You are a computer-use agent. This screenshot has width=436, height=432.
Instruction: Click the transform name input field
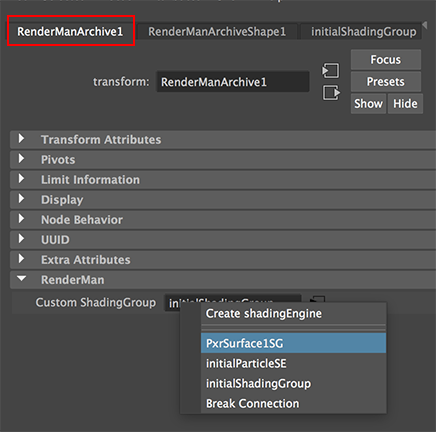point(233,82)
